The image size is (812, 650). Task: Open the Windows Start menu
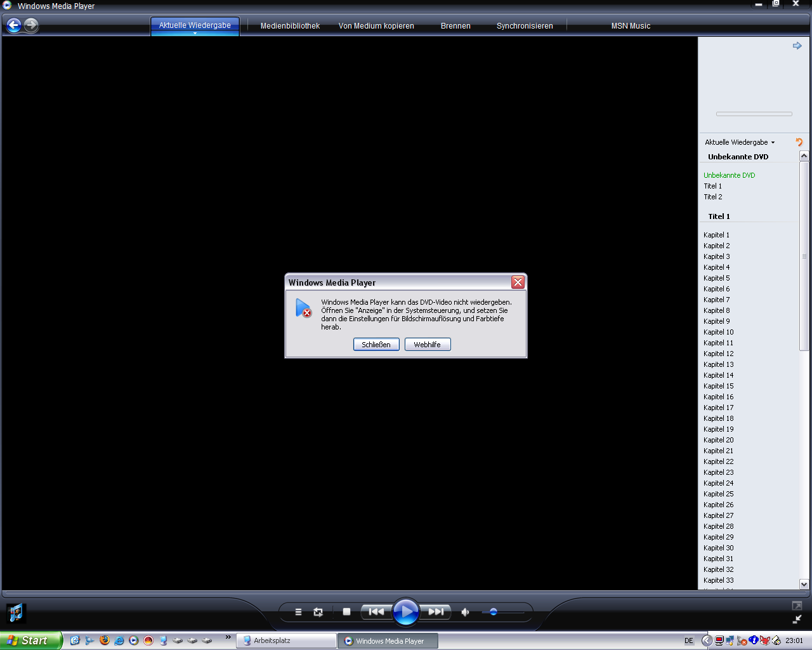click(31, 640)
